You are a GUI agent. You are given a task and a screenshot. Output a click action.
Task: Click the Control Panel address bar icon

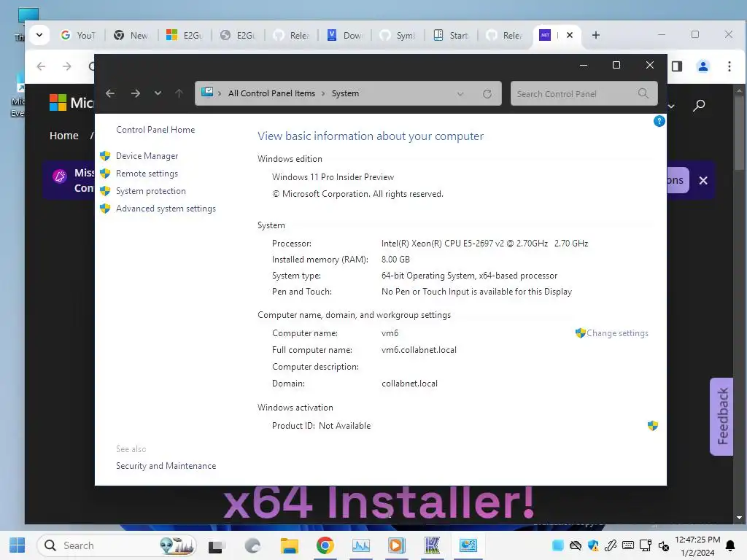[x=207, y=93]
